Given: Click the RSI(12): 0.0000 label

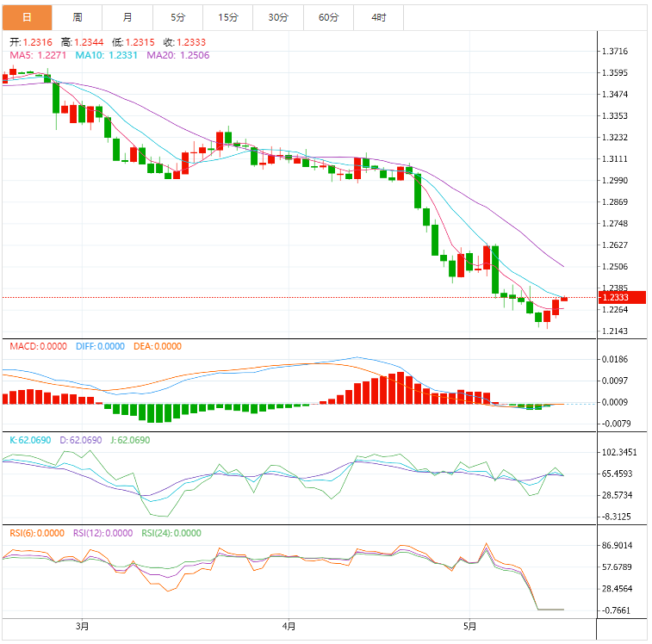Looking at the screenshot, I should tap(103, 534).
